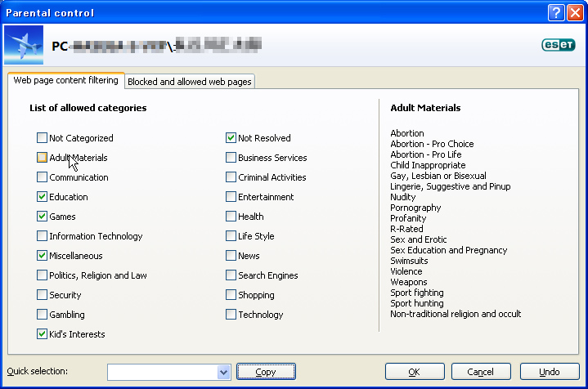The height and width of the screenshot is (389, 588).
Task: Click the 'Adult Materials' panel heading
Action: click(425, 108)
